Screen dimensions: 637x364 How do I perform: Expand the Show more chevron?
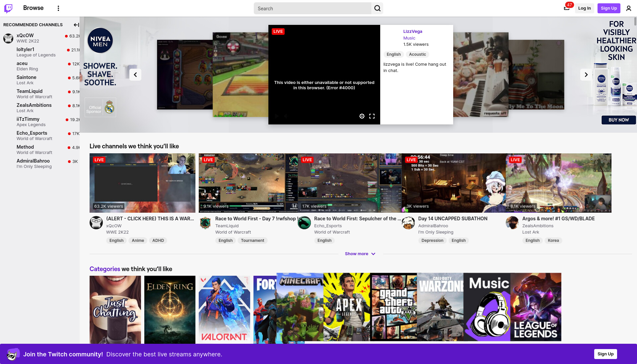pos(373,254)
